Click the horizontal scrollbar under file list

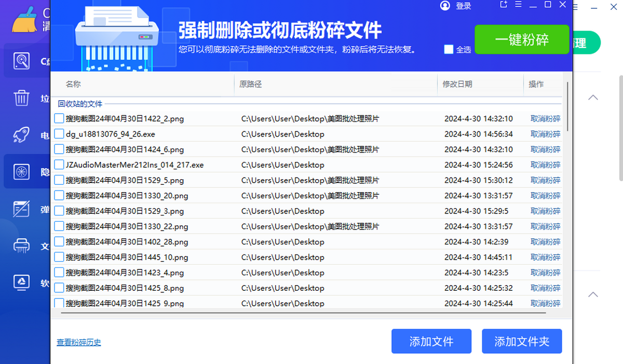tap(303, 313)
